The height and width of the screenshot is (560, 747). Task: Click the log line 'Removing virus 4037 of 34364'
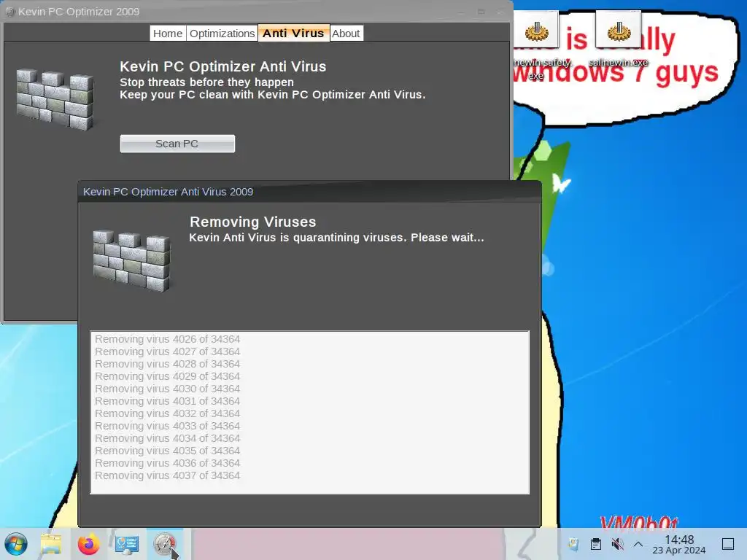point(167,475)
